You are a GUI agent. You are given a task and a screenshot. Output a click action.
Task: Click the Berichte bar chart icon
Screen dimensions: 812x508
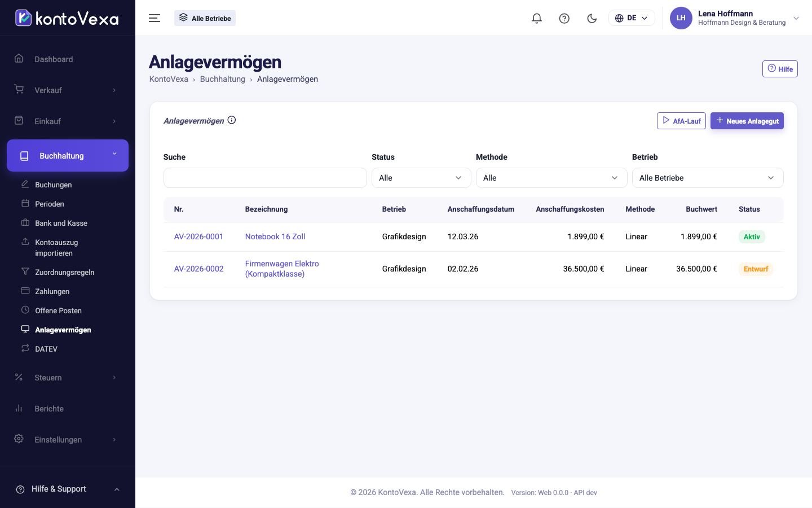click(x=19, y=408)
